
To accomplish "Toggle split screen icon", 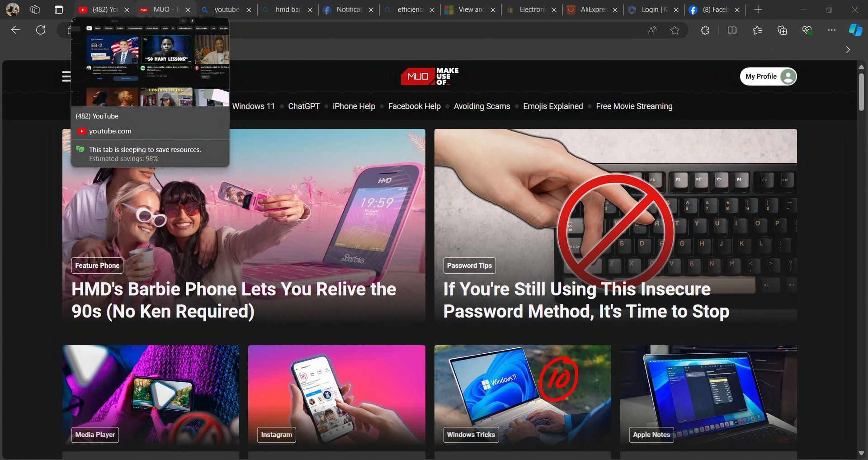I will click(x=732, y=30).
